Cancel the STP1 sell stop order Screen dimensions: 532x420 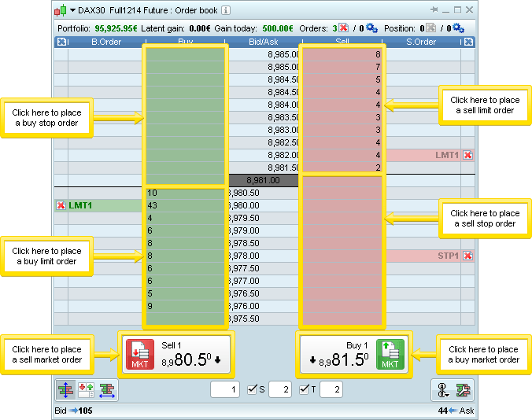pyautogui.click(x=467, y=256)
